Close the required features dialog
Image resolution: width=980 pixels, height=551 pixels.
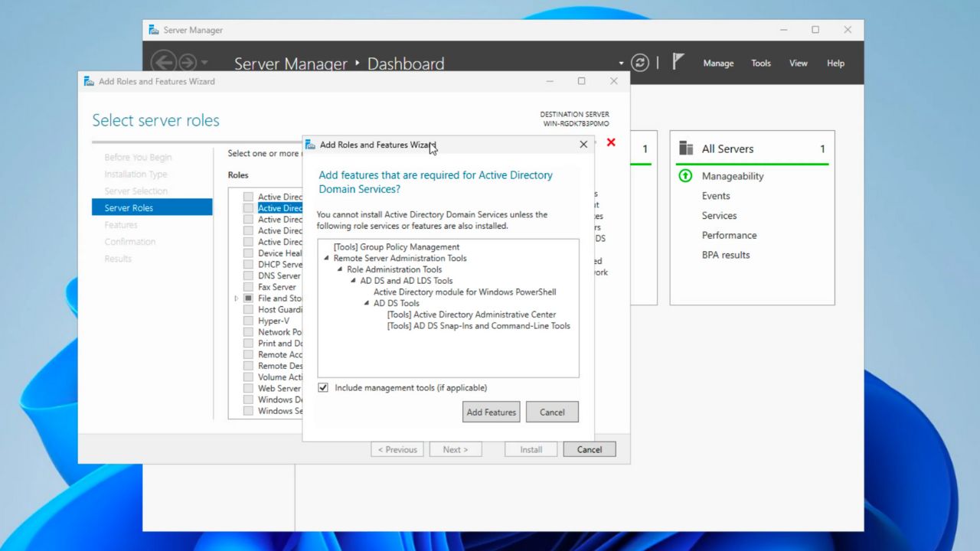click(583, 144)
